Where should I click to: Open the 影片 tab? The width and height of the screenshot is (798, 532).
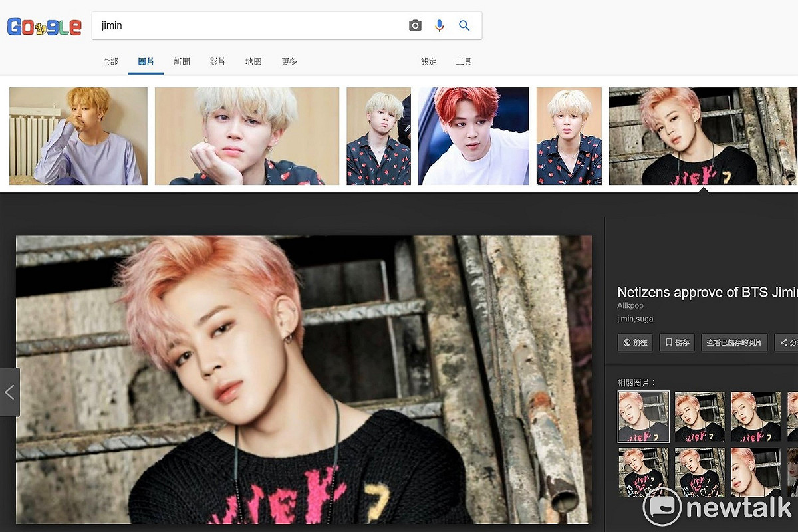click(x=217, y=61)
